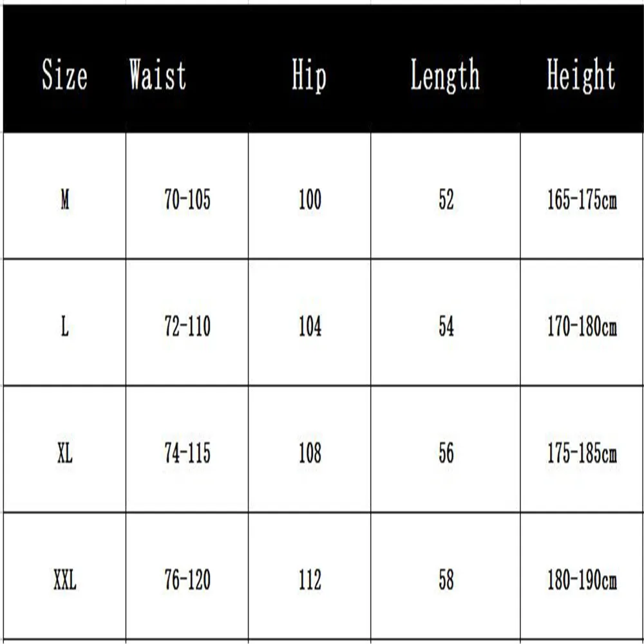
Task: Click length value 52
Action: (446, 200)
